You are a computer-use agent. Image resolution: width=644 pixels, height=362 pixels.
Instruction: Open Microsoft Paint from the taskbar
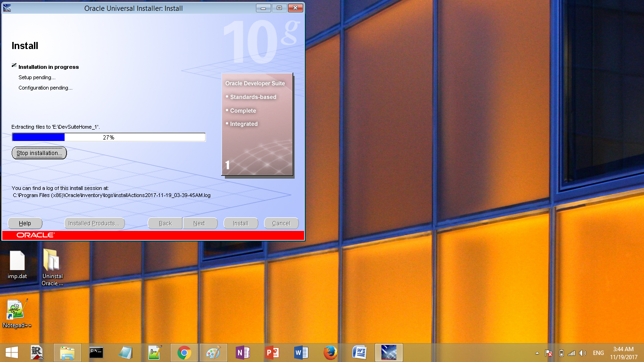point(213,352)
